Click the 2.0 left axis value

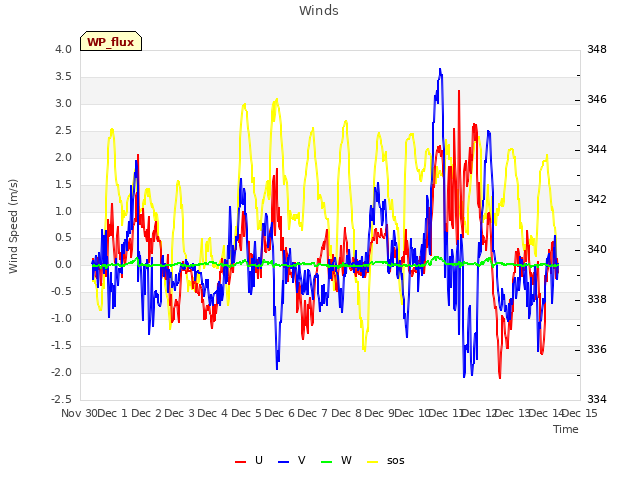[63, 157]
